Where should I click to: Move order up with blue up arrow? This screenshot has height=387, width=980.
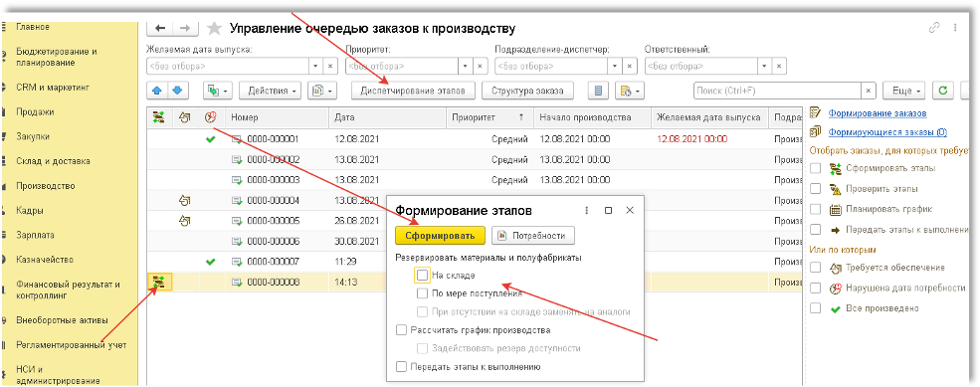point(157,91)
